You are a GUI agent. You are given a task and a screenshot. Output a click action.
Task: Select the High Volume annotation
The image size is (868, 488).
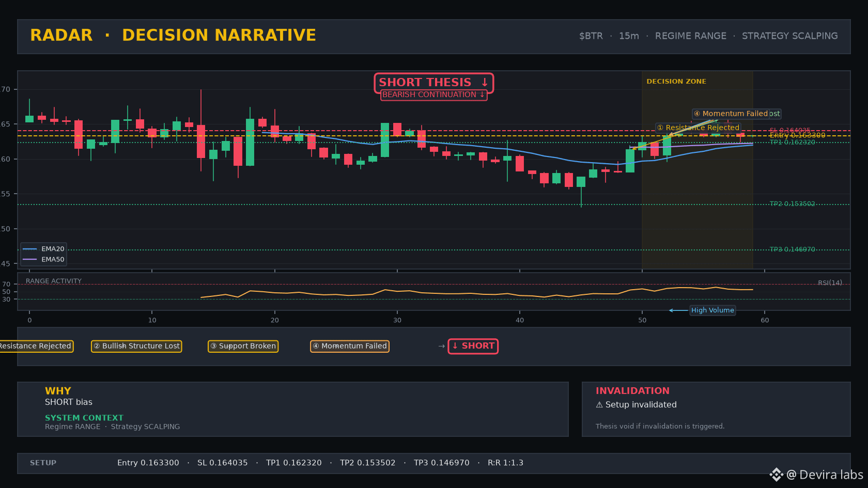[x=712, y=310]
